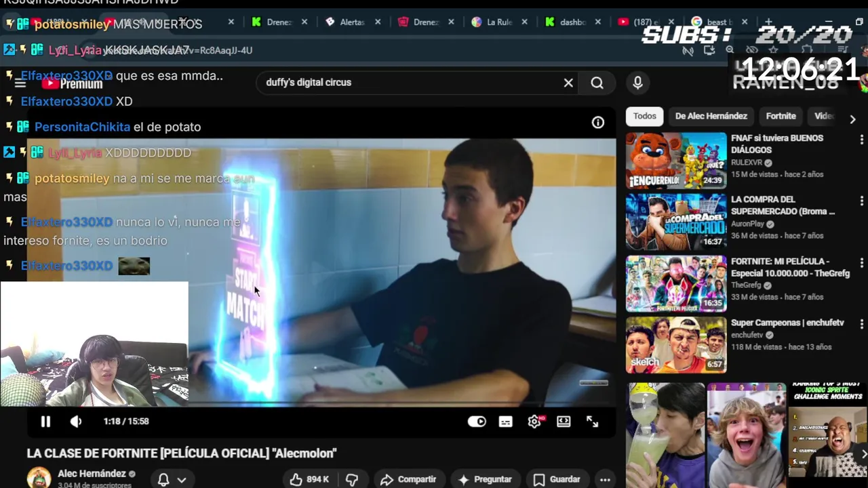Like the video showing 894 K

(309, 479)
